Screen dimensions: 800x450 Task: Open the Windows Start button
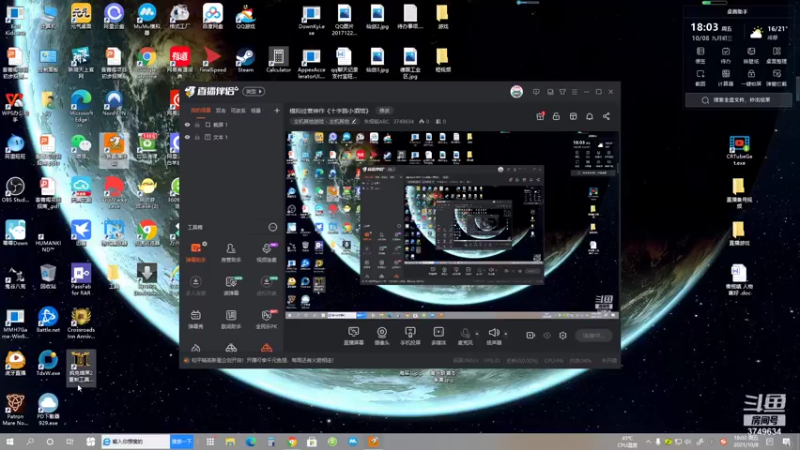click(10, 442)
